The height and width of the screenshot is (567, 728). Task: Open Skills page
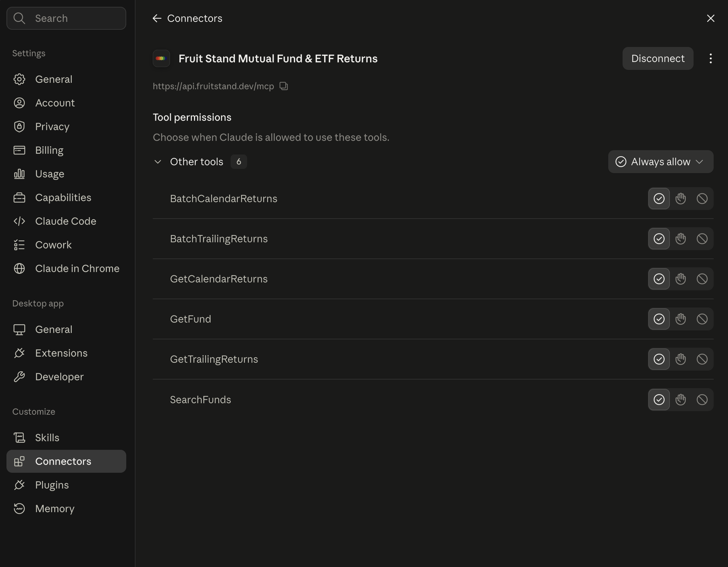[66, 438]
